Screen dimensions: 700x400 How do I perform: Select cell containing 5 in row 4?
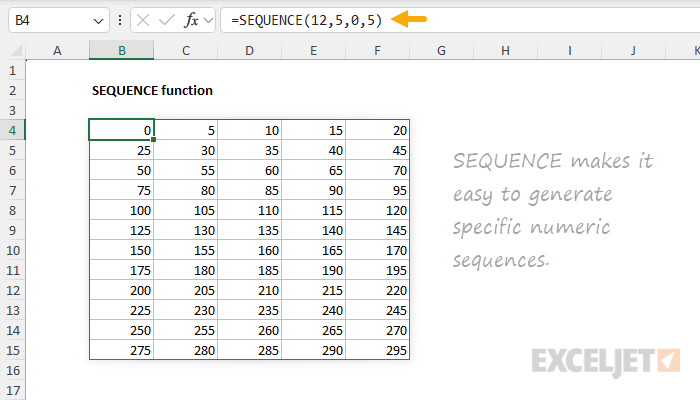pyautogui.click(x=186, y=130)
